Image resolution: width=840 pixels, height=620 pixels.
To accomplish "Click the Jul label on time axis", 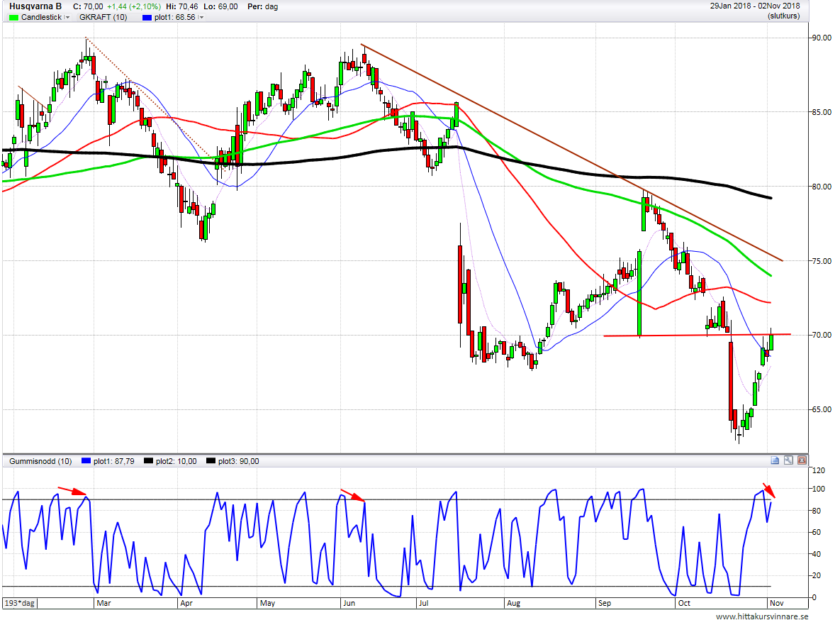I will 423,603.
